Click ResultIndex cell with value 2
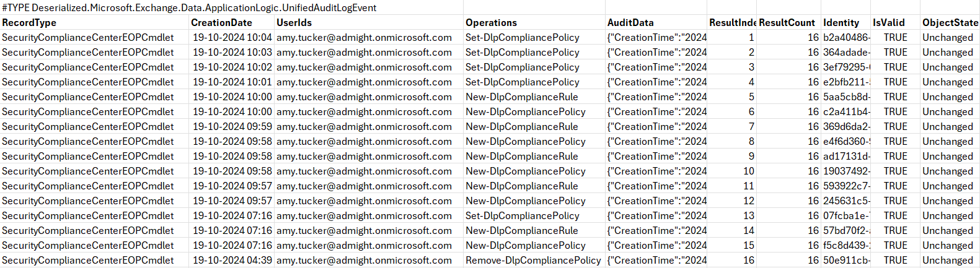The image size is (980, 268). (732, 53)
